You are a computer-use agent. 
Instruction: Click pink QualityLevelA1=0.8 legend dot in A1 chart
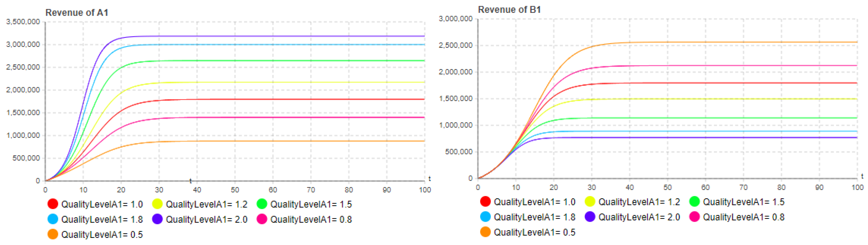(262, 219)
